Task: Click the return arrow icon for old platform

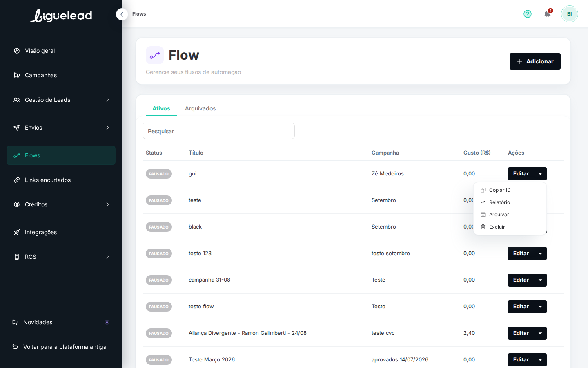Action: pyautogui.click(x=15, y=347)
